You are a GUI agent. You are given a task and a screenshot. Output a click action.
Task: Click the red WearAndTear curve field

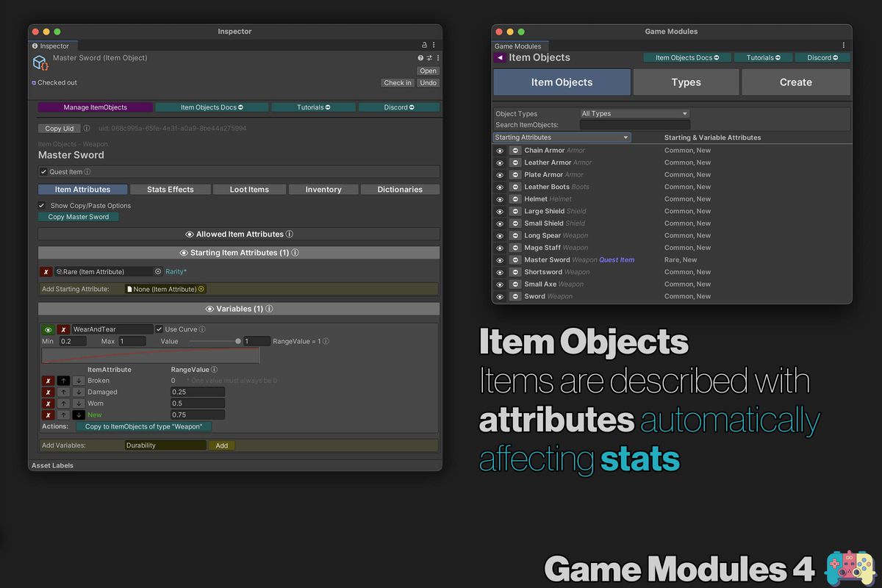[151, 356]
